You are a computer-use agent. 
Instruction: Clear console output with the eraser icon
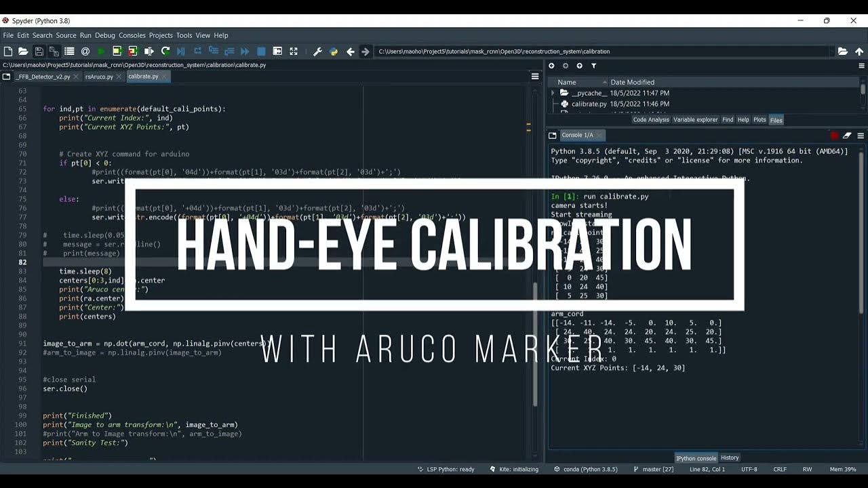pos(848,136)
